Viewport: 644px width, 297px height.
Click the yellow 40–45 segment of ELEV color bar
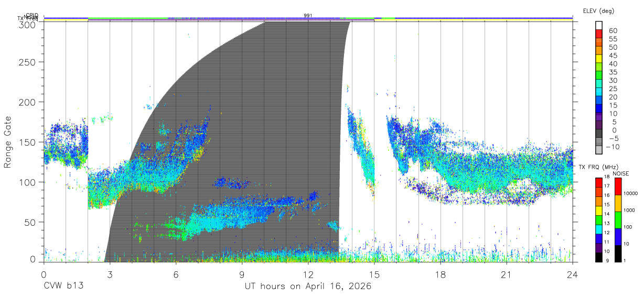599,59
